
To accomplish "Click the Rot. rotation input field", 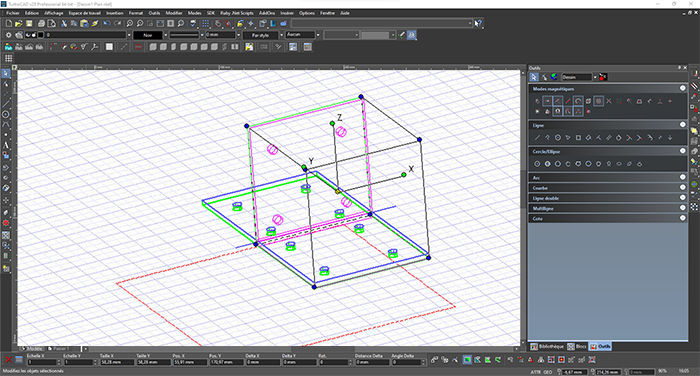I will 334,362.
